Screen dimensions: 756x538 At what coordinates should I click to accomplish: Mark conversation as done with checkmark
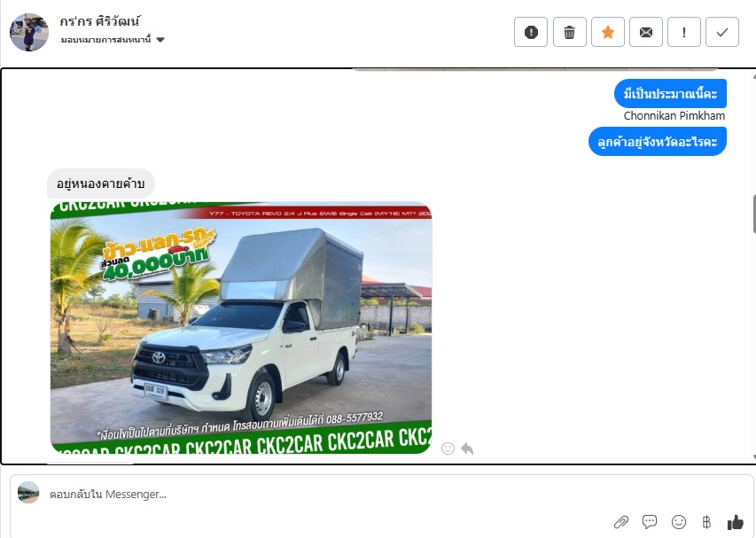point(722,32)
